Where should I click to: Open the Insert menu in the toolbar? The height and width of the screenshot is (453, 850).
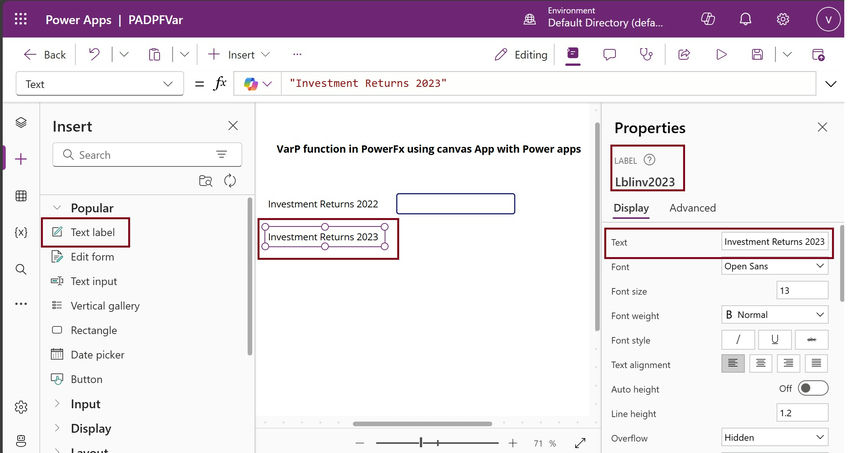click(239, 55)
